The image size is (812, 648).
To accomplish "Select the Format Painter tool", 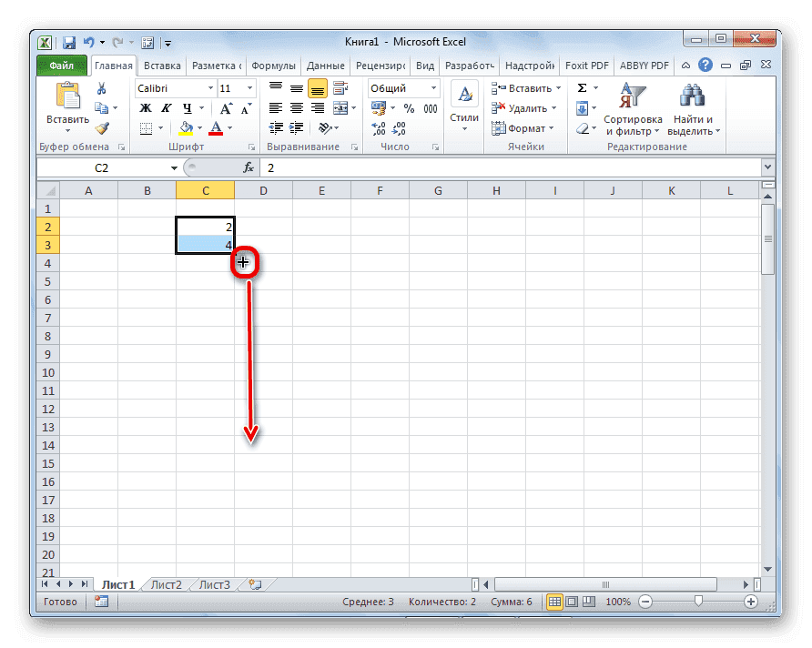I will [101, 127].
